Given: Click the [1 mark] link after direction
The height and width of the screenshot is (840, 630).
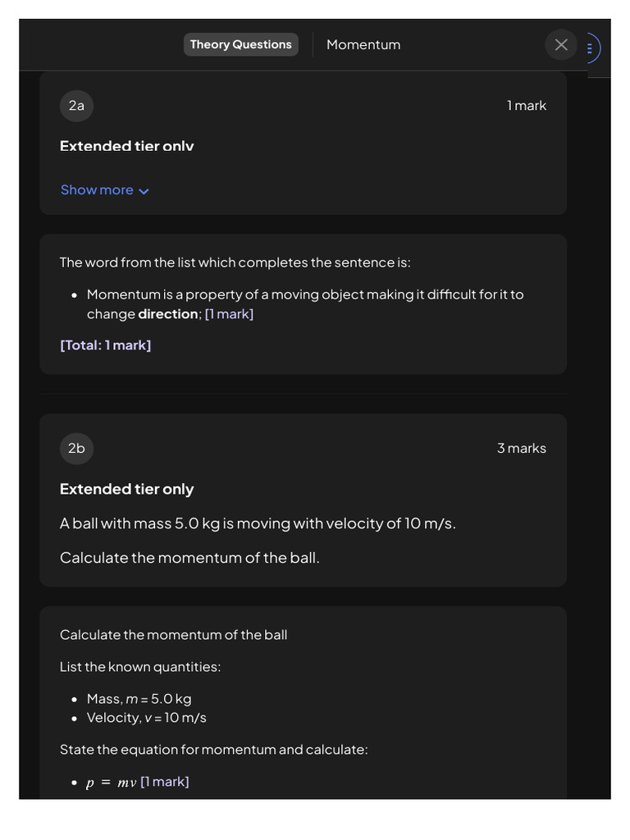Looking at the screenshot, I should point(229,314).
